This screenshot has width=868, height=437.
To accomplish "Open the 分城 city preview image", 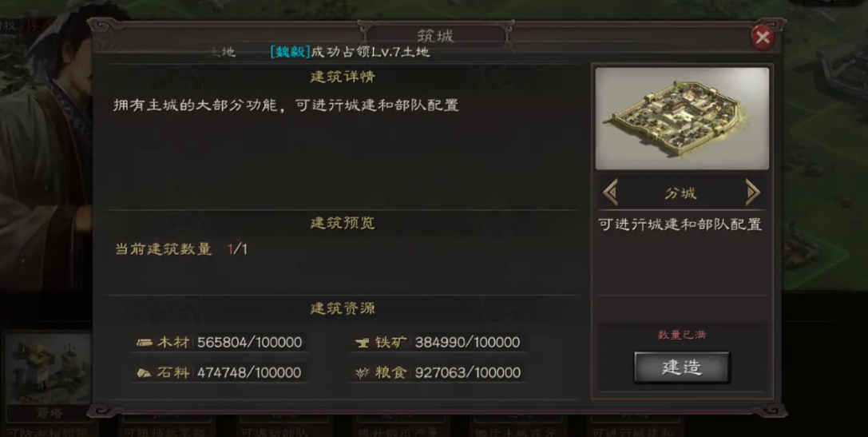I will 682,118.
